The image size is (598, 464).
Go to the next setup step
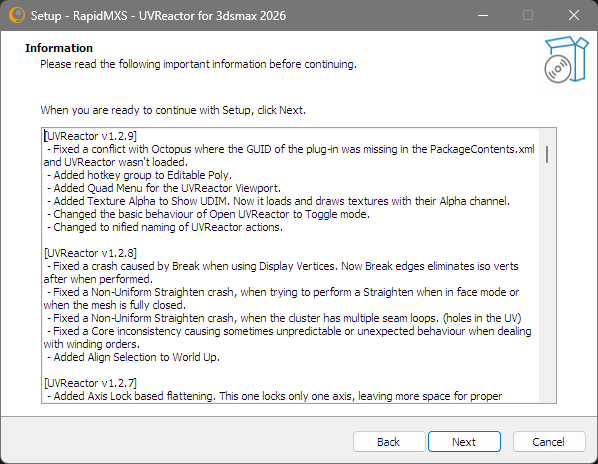coord(464,442)
